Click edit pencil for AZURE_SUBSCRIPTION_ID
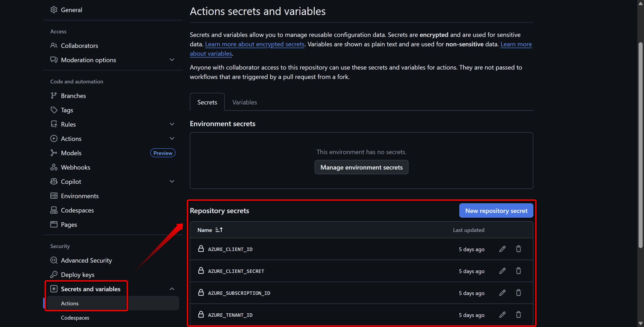The height and width of the screenshot is (327, 644). click(502, 293)
